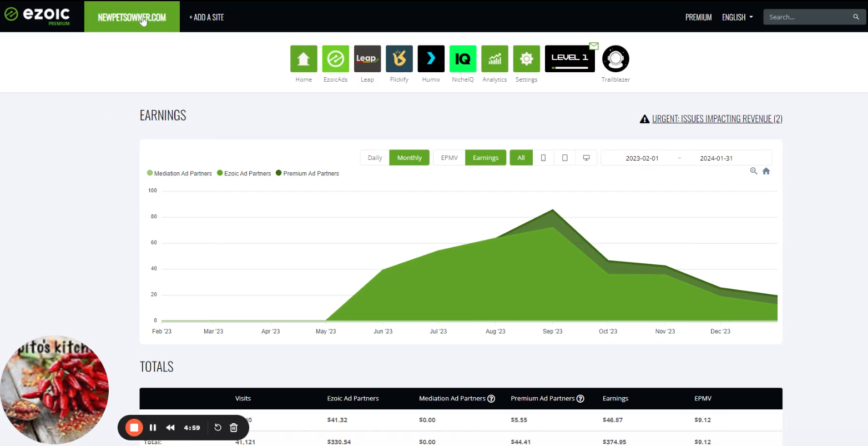This screenshot has height=446, width=868.
Task: Click the $374.95 total earnings value
Action: click(614, 442)
